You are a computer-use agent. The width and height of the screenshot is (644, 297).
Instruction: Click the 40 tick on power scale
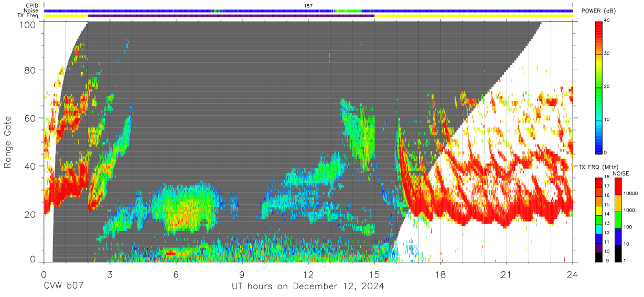[x=607, y=21]
